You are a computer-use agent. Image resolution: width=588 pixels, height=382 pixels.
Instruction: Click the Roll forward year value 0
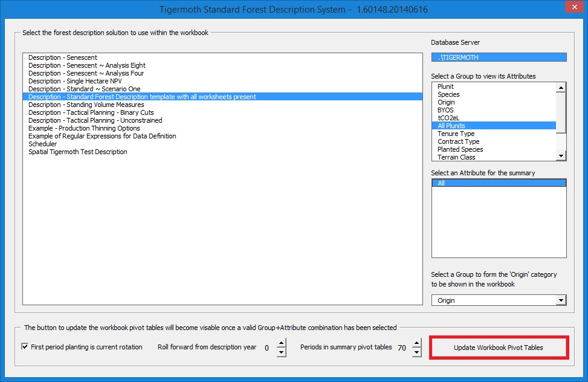pyautogui.click(x=267, y=348)
